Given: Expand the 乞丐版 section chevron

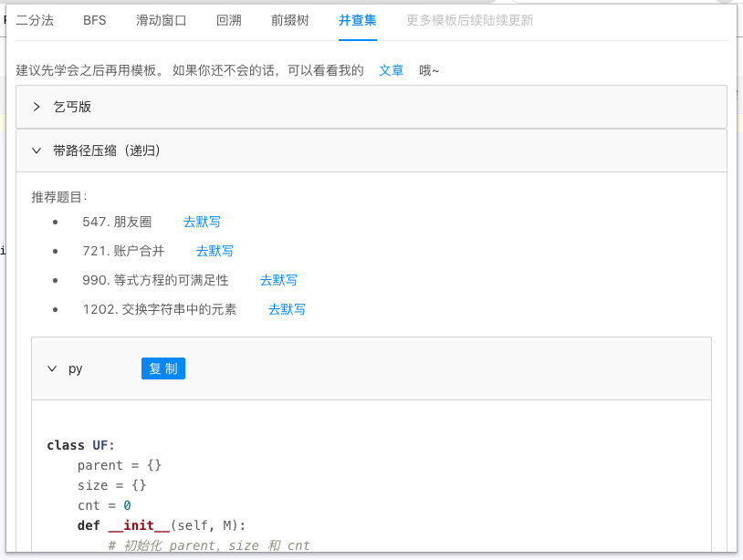Looking at the screenshot, I should click(x=37, y=107).
